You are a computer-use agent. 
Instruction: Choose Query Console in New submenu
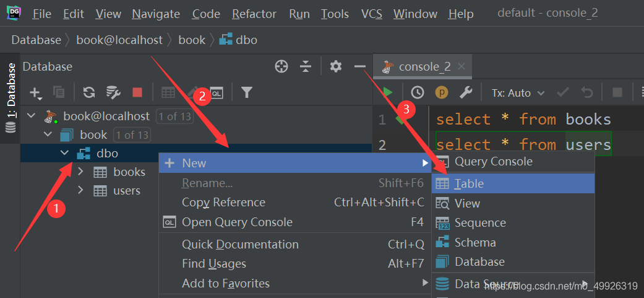(513, 162)
